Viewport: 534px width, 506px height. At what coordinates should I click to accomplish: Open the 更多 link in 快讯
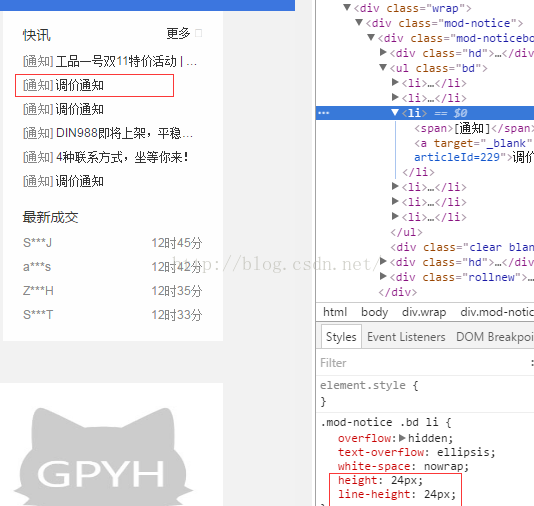pyautogui.click(x=178, y=33)
